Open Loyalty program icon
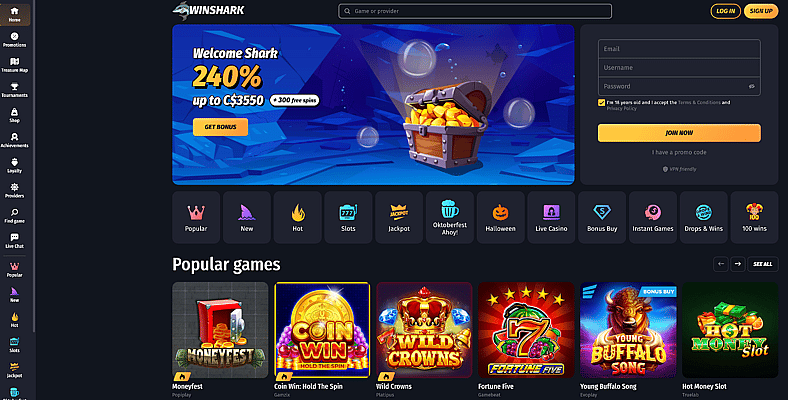The image size is (788, 400). pos(15,165)
